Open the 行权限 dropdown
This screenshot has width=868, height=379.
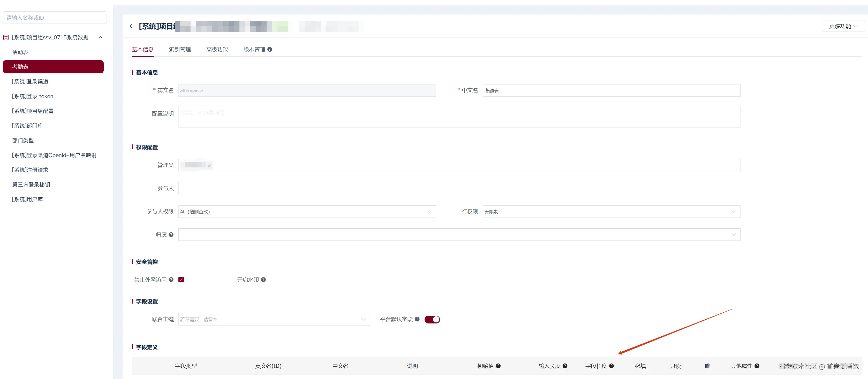[611, 211]
